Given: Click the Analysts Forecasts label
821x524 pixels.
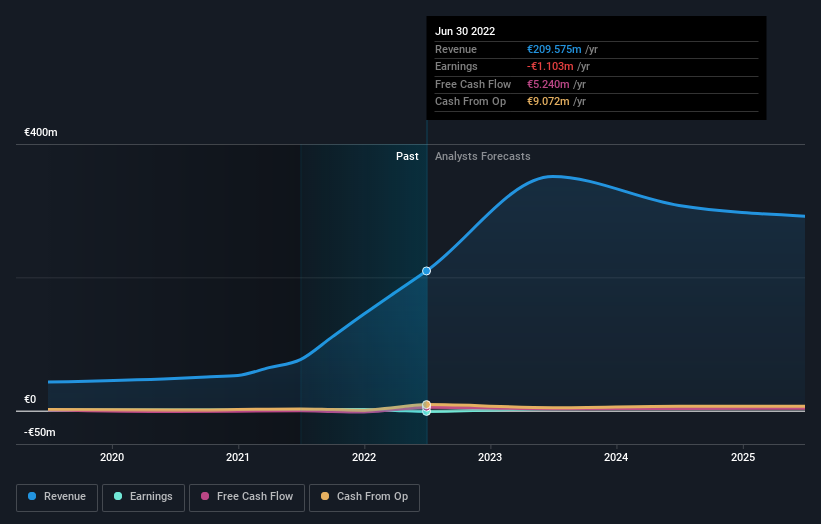Looking at the screenshot, I should [x=483, y=156].
